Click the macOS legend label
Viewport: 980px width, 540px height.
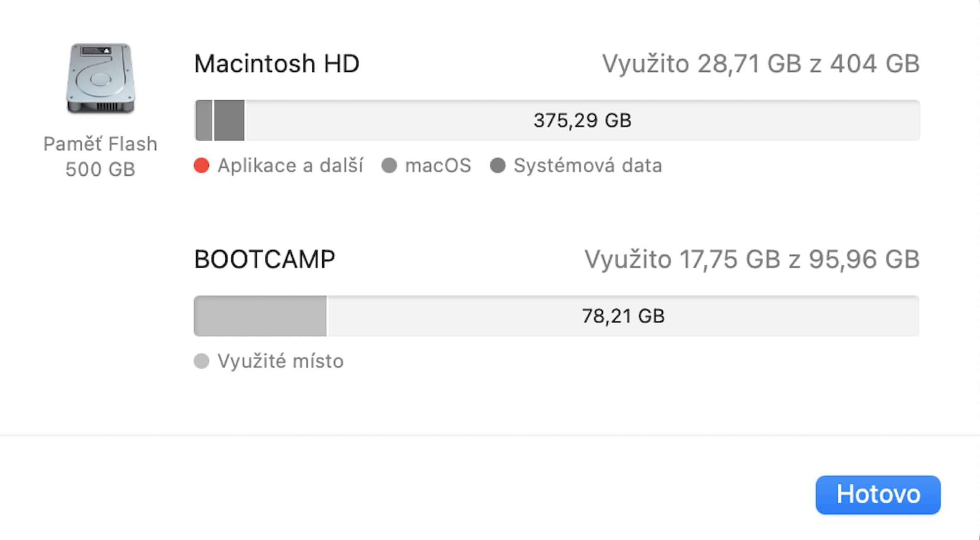tap(438, 165)
